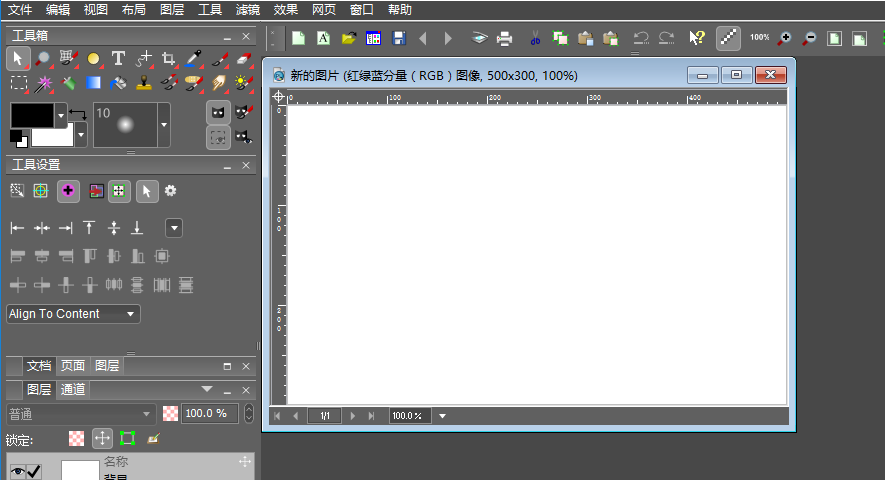Open the alignment options dropdown arrow

click(174, 228)
